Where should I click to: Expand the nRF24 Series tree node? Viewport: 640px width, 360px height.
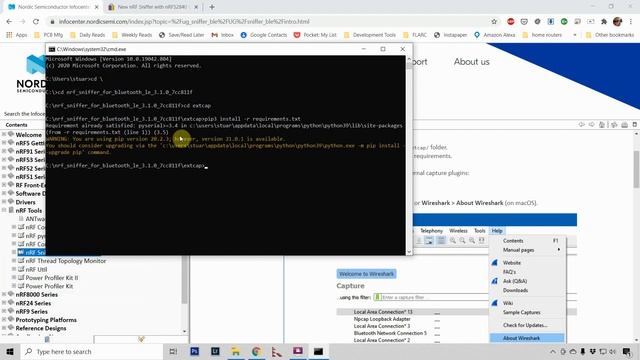[x=4, y=303]
